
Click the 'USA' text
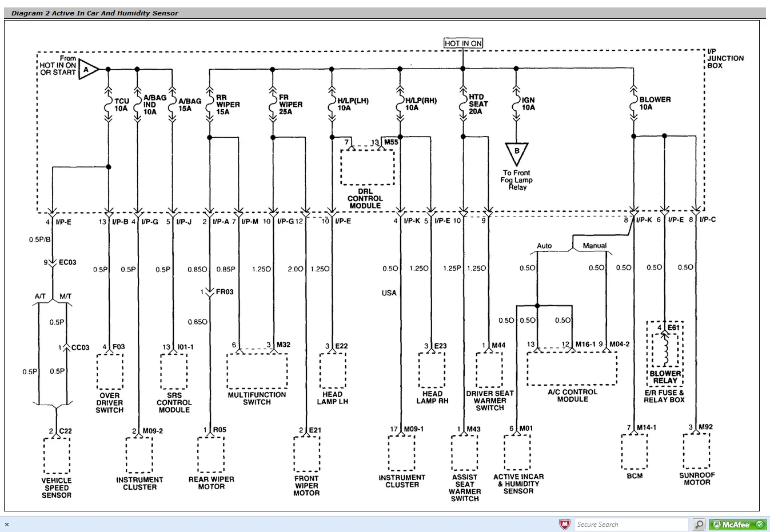point(389,293)
